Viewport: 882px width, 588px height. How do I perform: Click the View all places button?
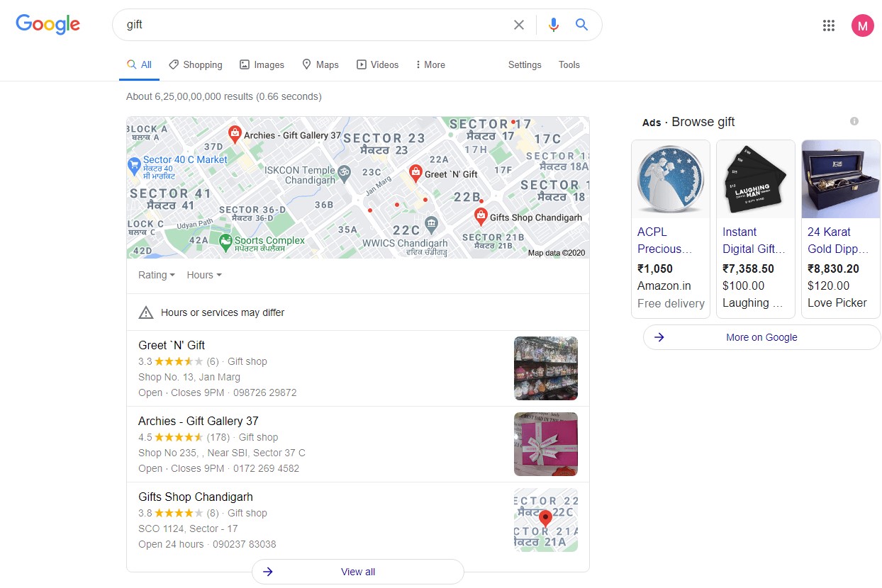click(358, 572)
